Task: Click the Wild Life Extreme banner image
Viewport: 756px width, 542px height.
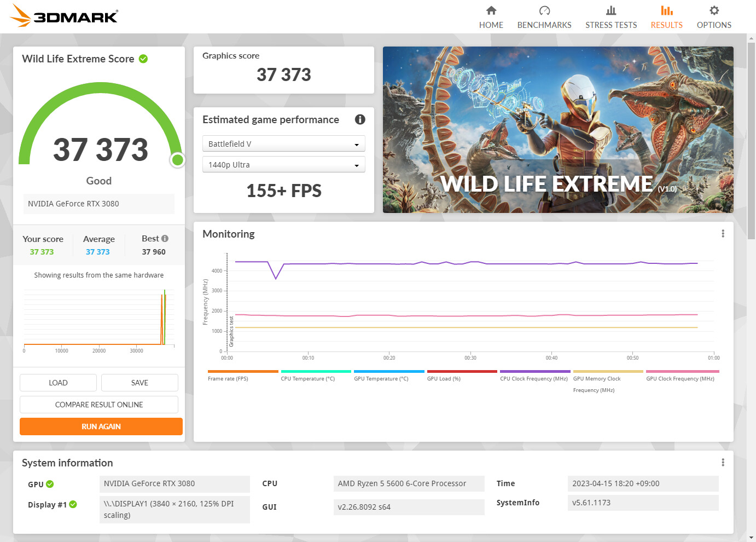Action: tap(558, 130)
